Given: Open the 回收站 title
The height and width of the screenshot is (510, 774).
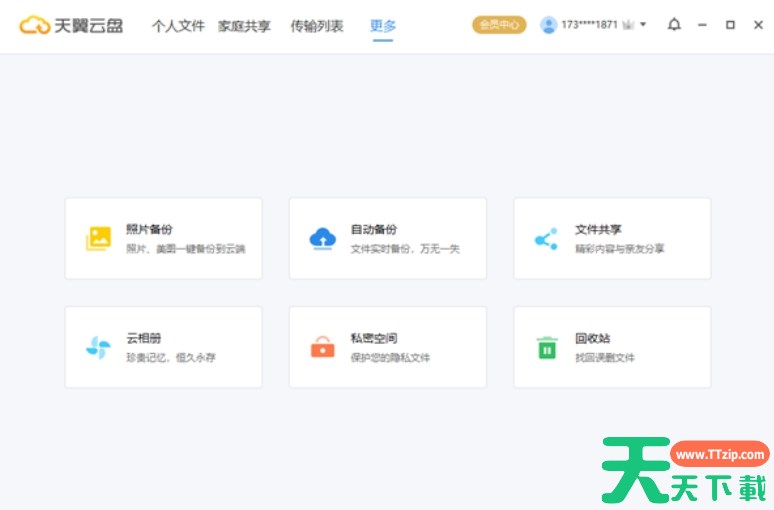Looking at the screenshot, I should pos(592,338).
